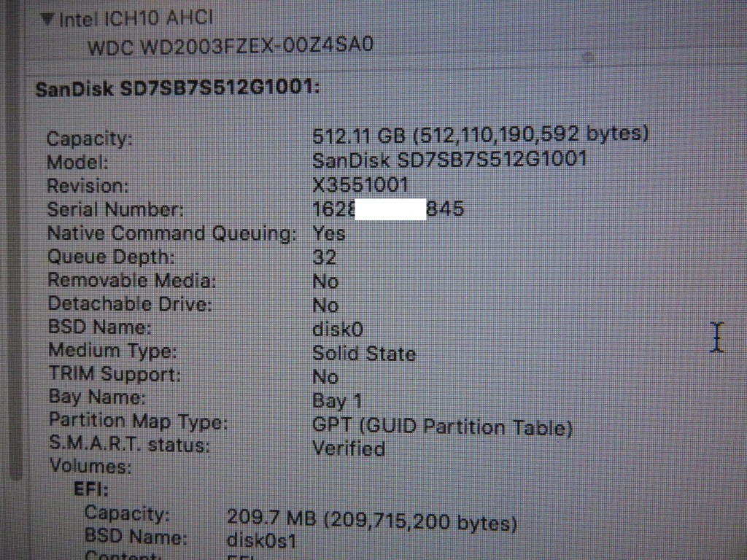Click the S.M.A.R.T. status label
This screenshot has height=560, width=747.
[x=130, y=444]
